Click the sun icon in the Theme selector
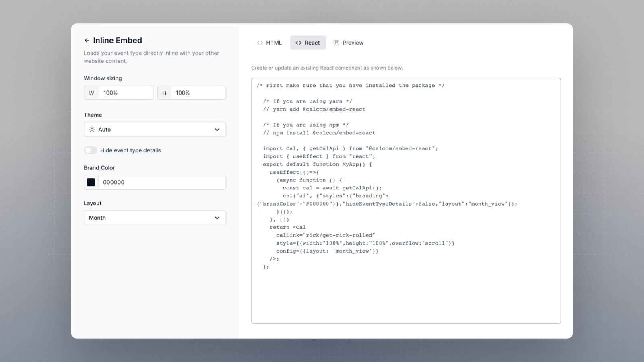The height and width of the screenshot is (362, 644). point(92,130)
